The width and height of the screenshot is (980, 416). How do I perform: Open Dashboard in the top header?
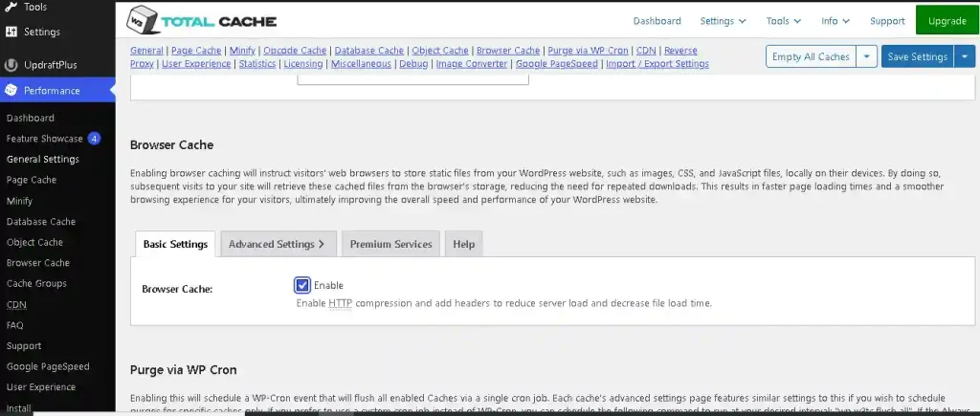[657, 21]
